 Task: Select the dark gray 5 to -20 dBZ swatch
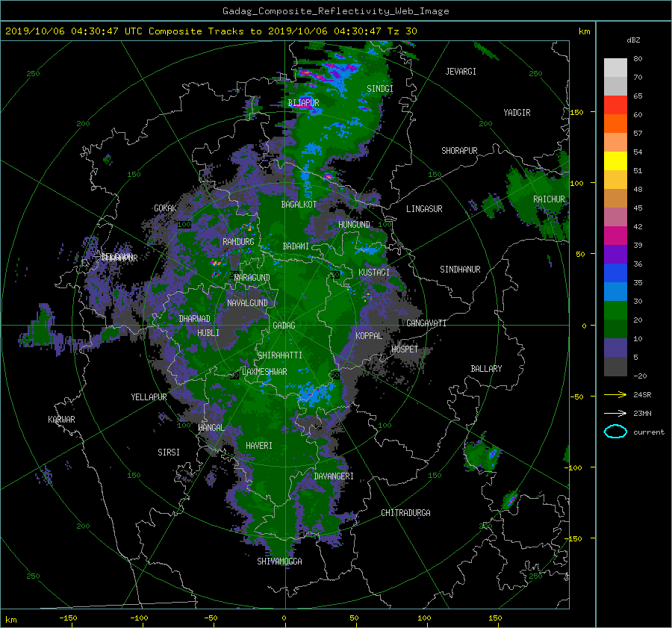pos(615,367)
